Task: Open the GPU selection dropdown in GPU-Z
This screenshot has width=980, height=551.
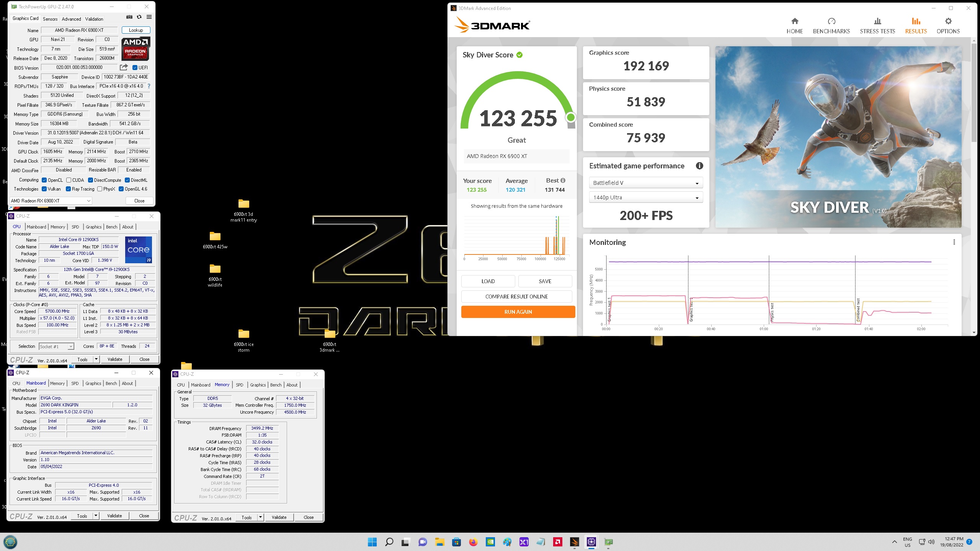Action: tap(51, 201)
